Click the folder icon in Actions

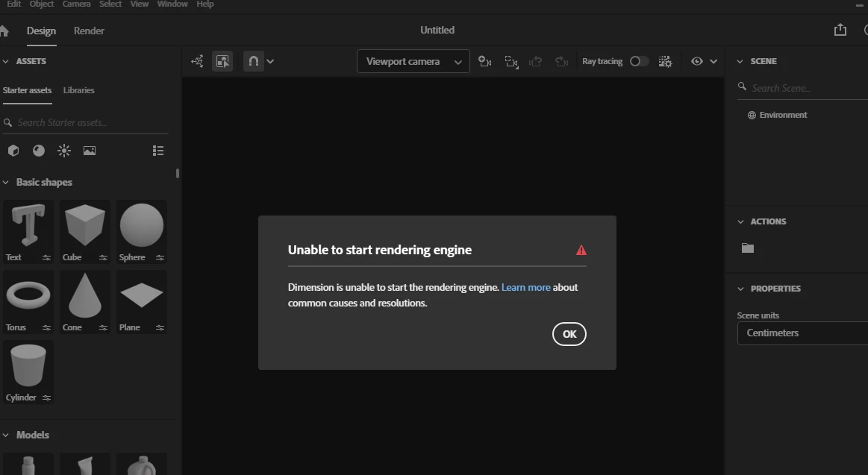click(x=748, y=248)
